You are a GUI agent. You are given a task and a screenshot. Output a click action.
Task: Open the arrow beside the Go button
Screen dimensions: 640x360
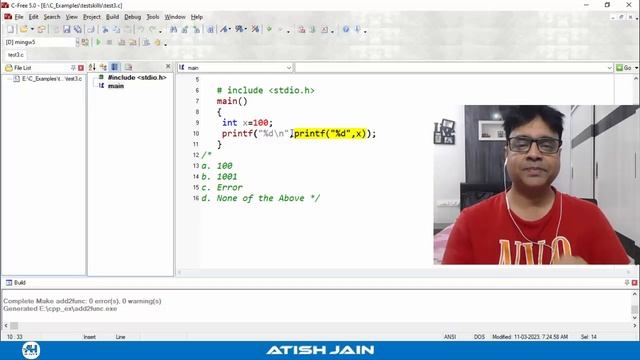(x=636, y=68)
